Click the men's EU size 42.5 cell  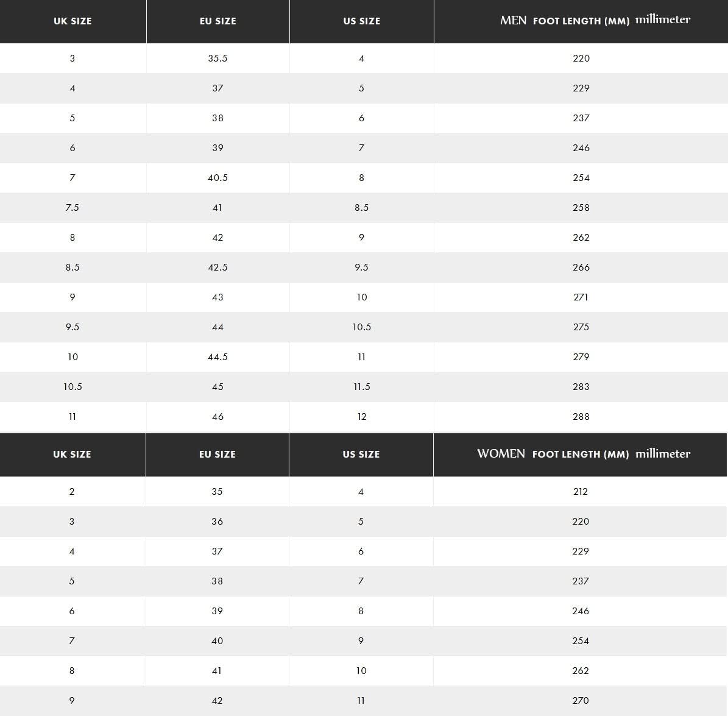tap(217, 268)
